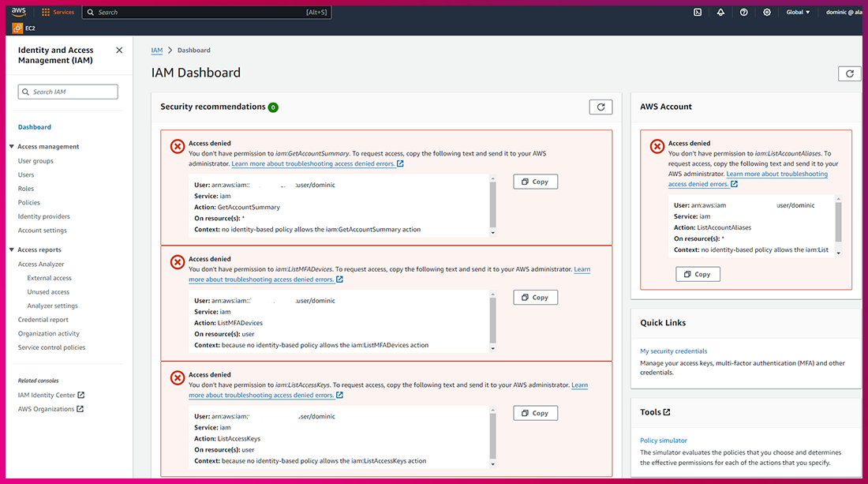Refresh the Security recommendations panel

pyautogui.click(x=600, y=107)
